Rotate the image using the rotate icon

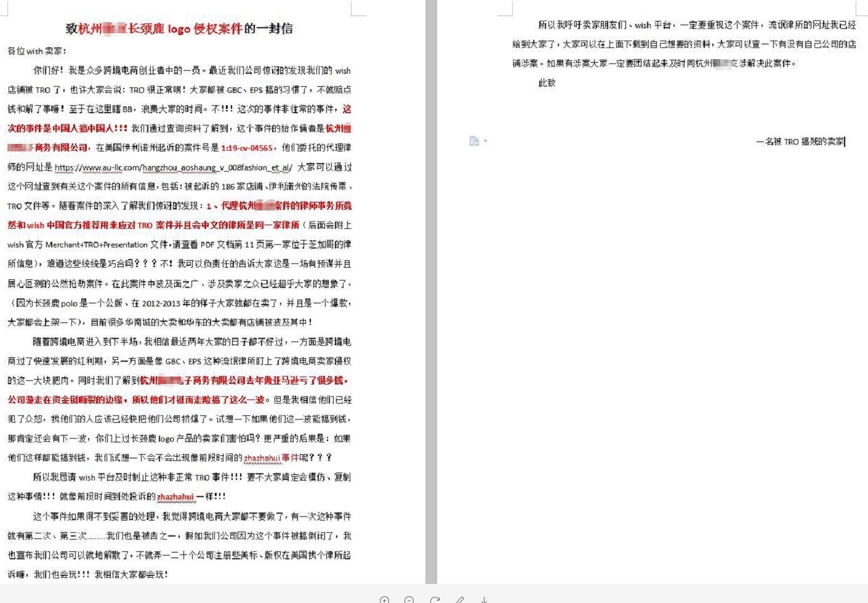435,600
